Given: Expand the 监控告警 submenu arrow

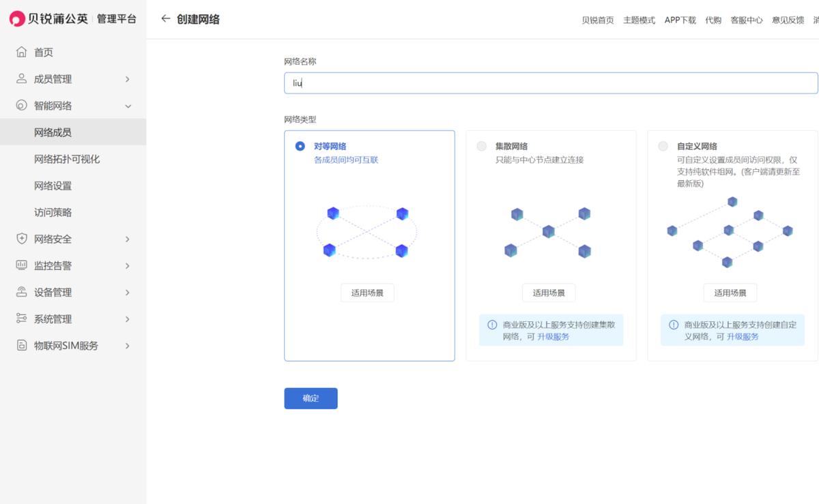Looking at the screenshot, I should 127,265.
